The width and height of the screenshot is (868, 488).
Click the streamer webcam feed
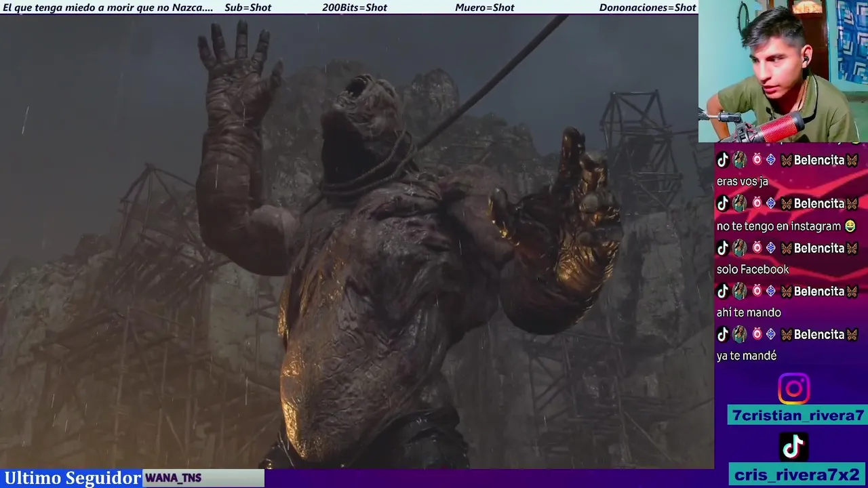(x=783, y=71)
